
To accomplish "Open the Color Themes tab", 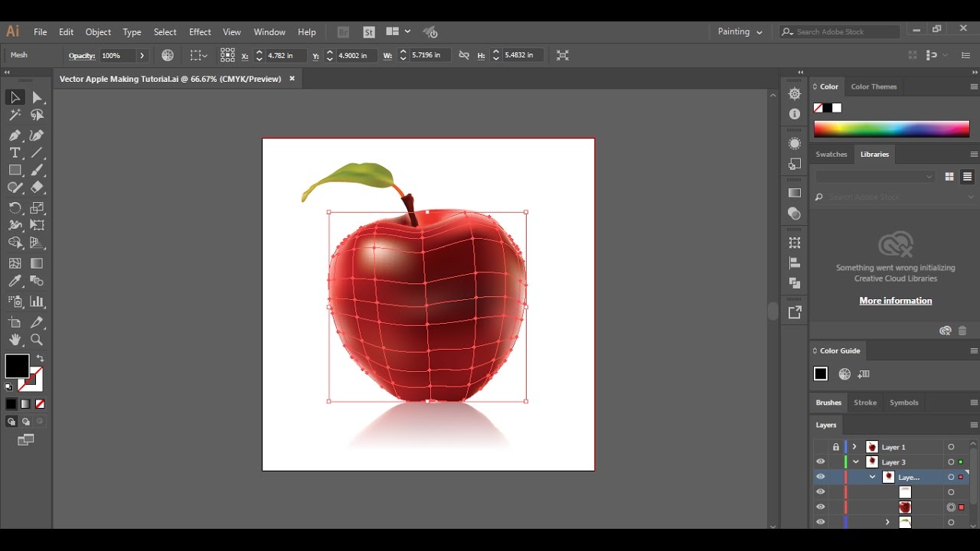I will pyautogui.click(x=874, y=86).
